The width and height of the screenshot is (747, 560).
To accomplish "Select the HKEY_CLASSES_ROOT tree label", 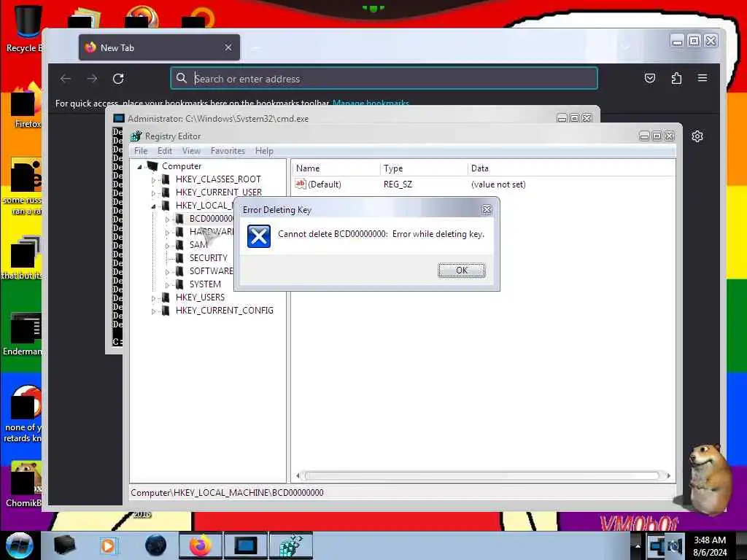I will pyautogui.click(x=218, y=179).
